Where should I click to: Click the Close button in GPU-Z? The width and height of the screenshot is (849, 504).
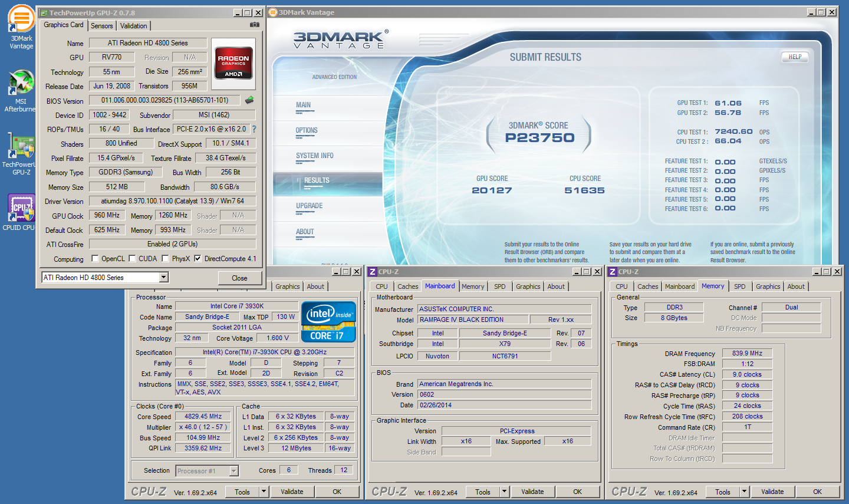click(239, 278)
